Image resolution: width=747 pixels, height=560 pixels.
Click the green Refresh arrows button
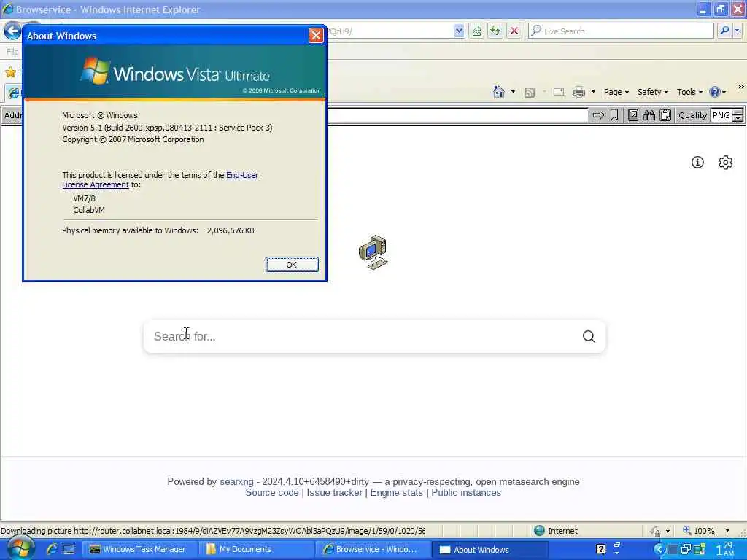click(x=495, y=31)
